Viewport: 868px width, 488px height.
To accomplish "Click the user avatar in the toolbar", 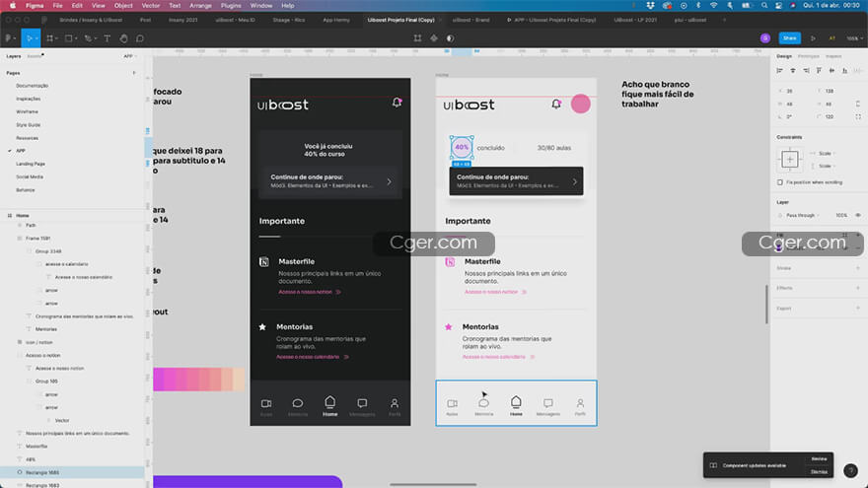I will click(765, 38).
